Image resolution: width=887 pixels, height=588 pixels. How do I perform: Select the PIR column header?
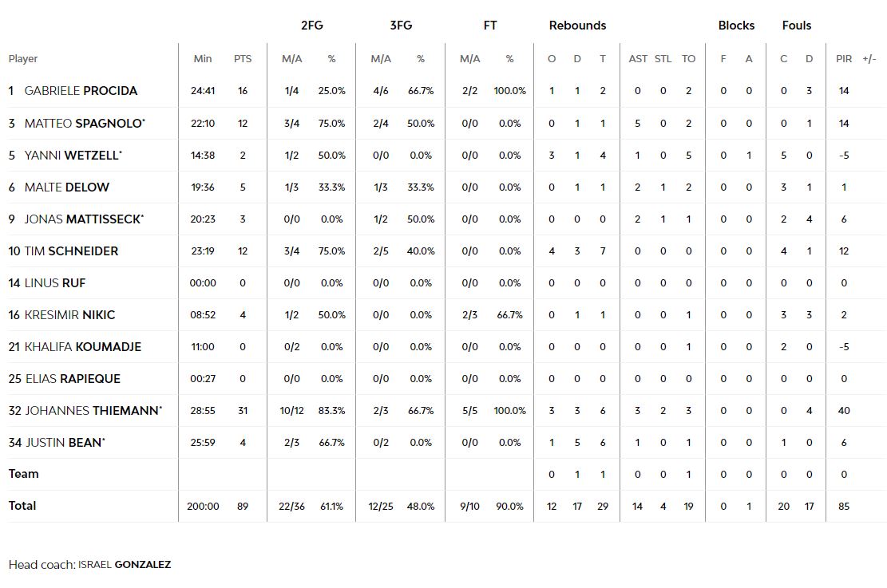(x=844, y=59)
